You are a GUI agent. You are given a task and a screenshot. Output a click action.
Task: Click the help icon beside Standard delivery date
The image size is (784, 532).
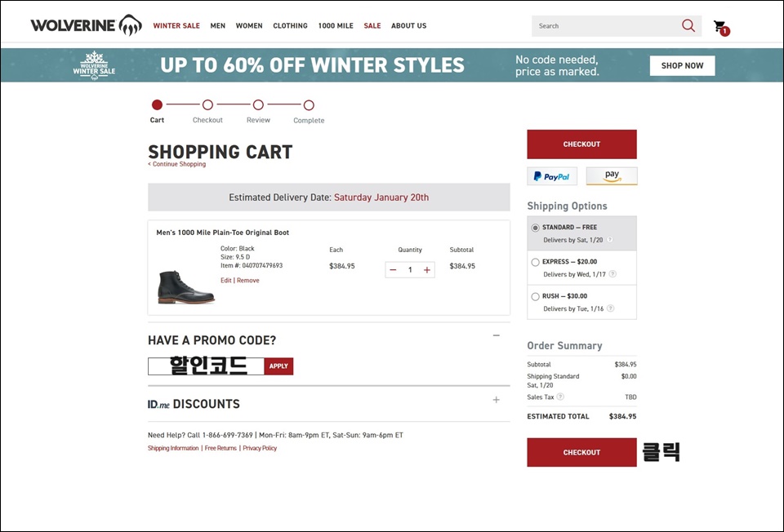click(610, 240)
